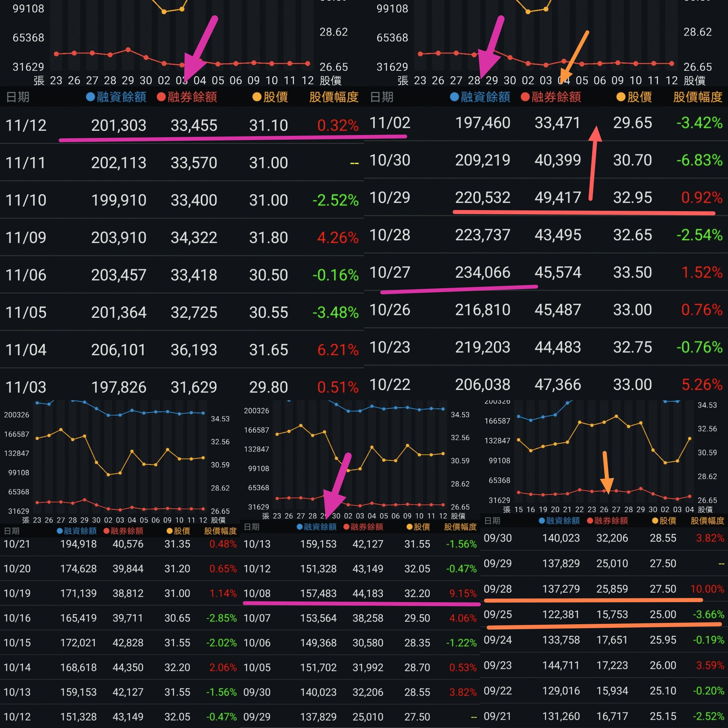
Task: Click blue 融資餘額 legend dot above 11/12 row
Action: 90,97
